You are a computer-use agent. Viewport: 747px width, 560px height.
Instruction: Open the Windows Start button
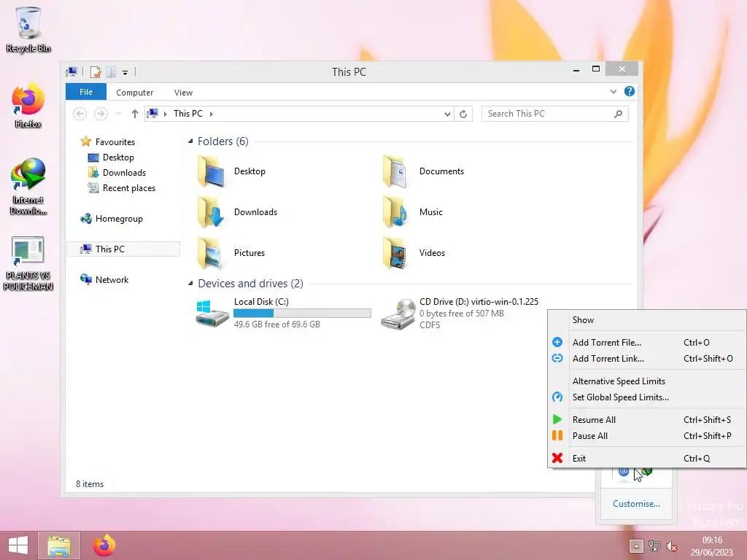click(18, 545)
